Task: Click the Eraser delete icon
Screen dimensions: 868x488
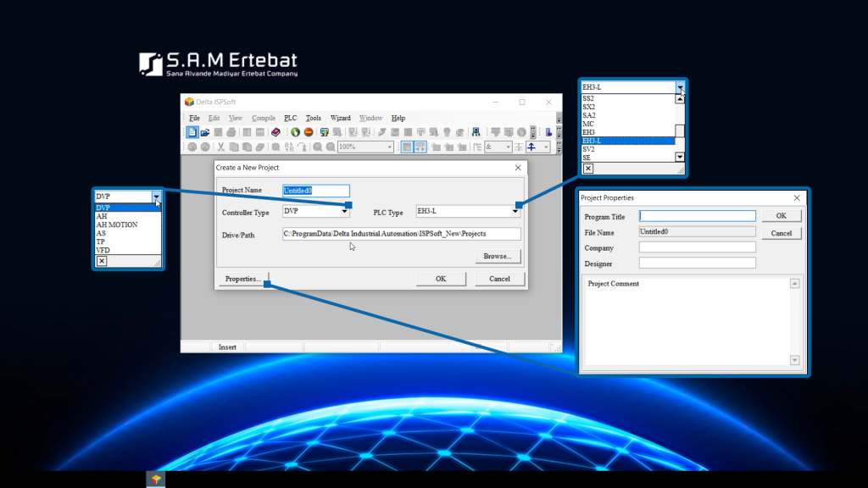Action: 259,147
